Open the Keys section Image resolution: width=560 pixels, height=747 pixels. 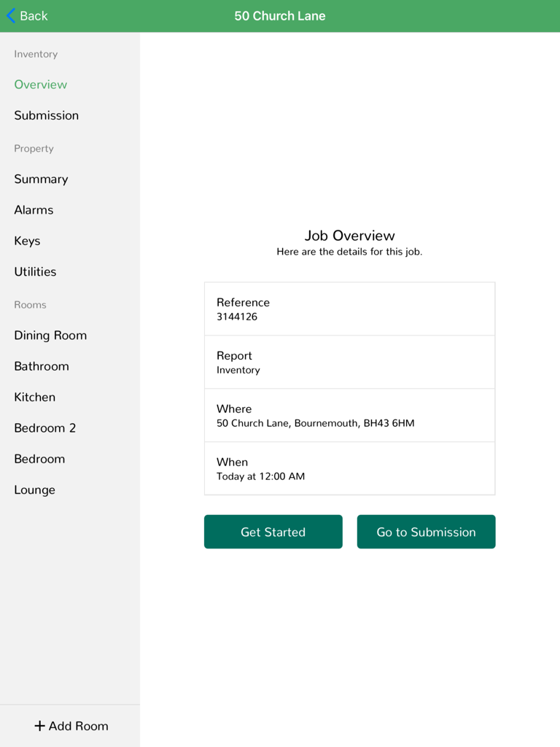tap(28, 241)
